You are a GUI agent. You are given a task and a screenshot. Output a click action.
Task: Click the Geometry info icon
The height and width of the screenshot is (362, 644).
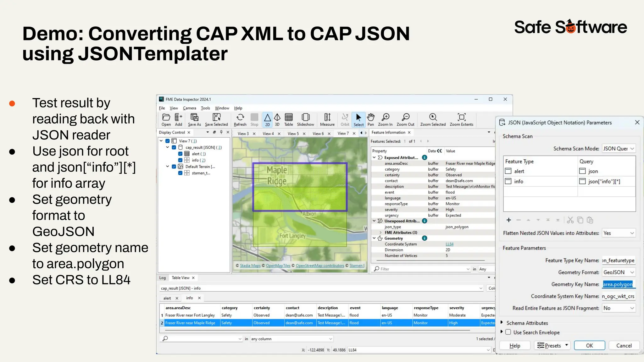pyautogui.click(x=425, y=238)
